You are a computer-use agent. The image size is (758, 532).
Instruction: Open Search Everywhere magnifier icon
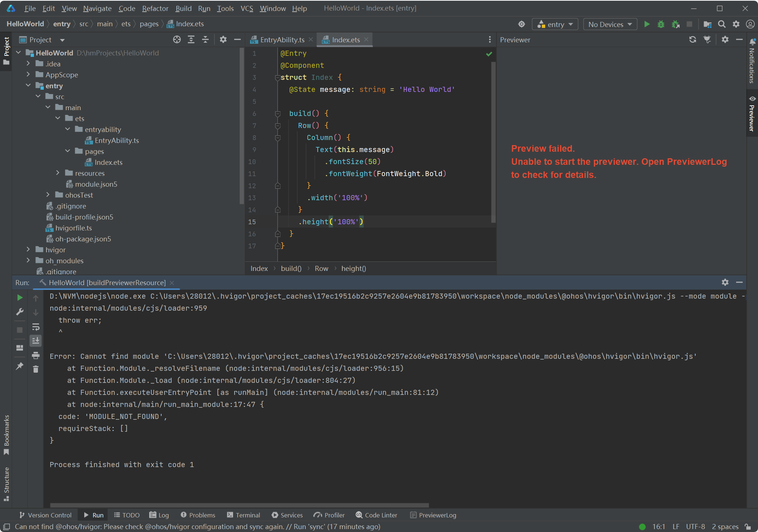(x=722, y=24)
